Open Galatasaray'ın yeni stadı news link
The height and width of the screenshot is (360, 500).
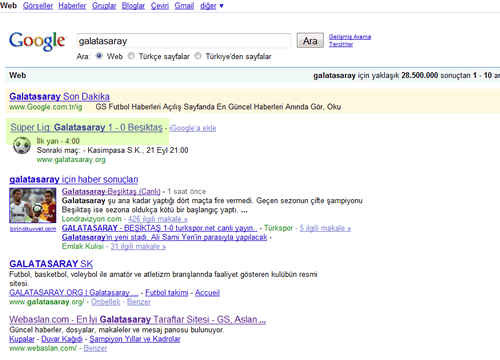pos(164,237)
